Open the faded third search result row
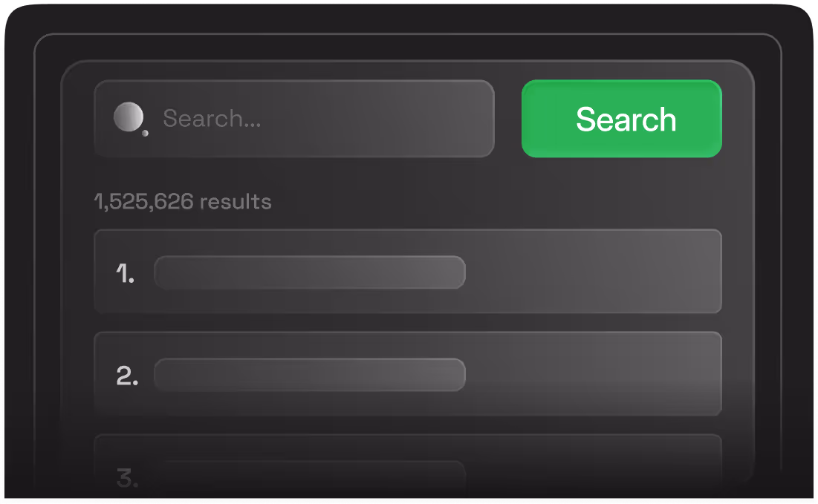This screenshot has height=504, width=818. (408, 465)
